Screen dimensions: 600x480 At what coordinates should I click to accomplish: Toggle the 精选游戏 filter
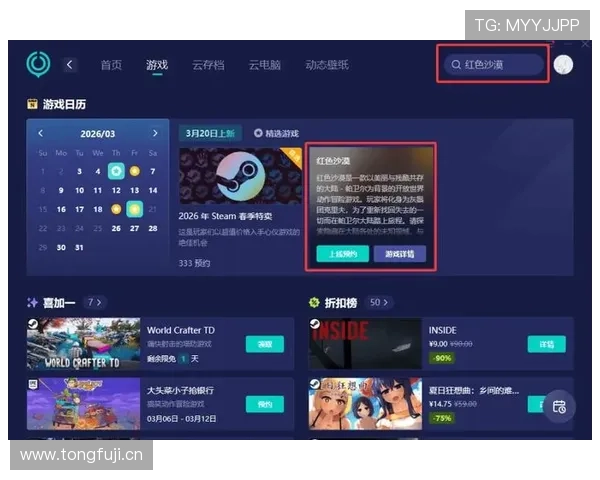click(x=276, y=133)
